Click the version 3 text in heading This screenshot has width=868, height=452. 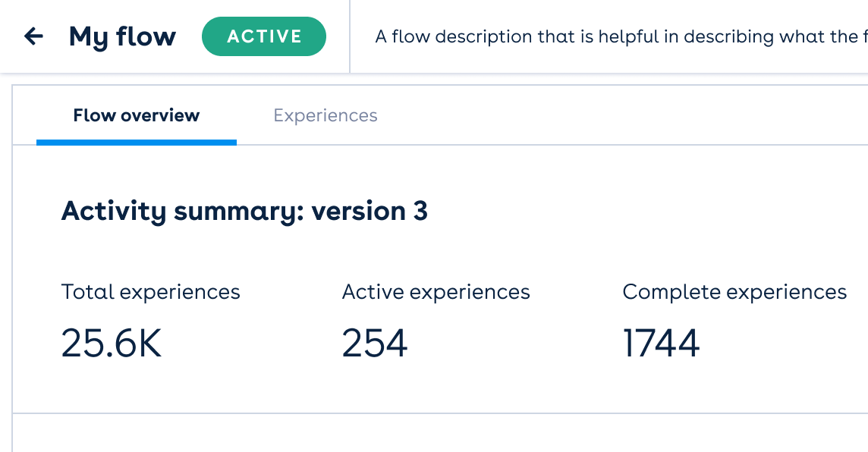click(x=370, y=211)
